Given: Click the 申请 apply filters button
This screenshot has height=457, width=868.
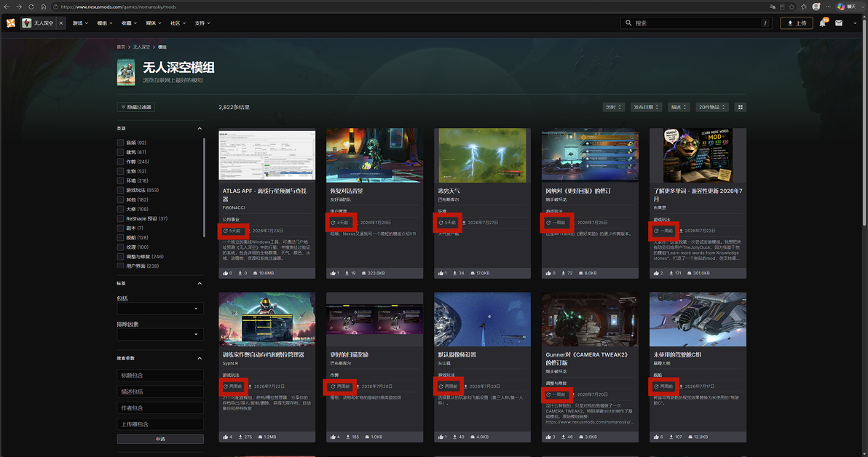Looking at the screenshot, I should (160, 439).
